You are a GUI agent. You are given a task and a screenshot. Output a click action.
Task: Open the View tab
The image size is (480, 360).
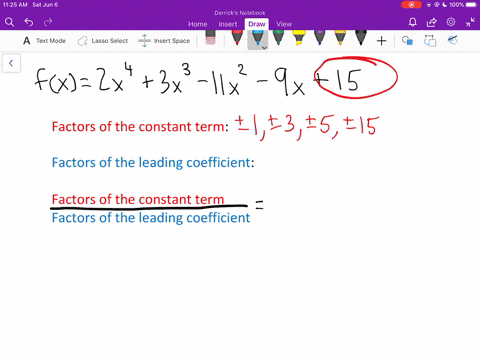point(284,24)
